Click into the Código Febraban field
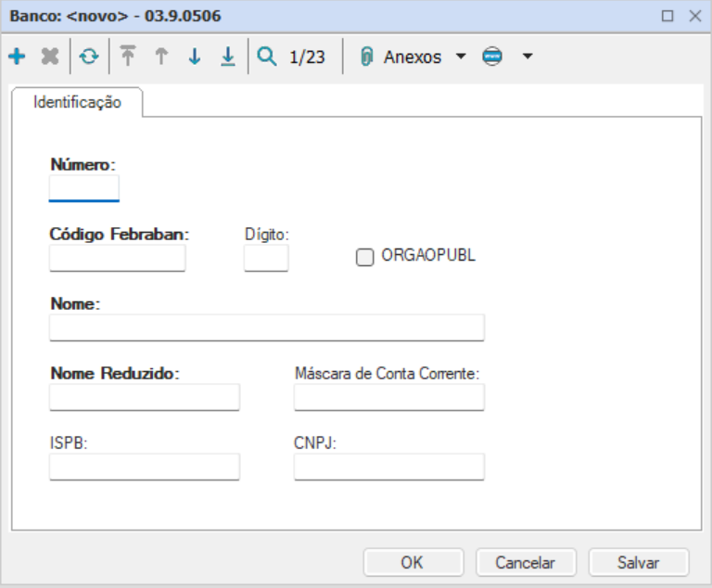Screen dimensions: 712x588 (117, 258)
